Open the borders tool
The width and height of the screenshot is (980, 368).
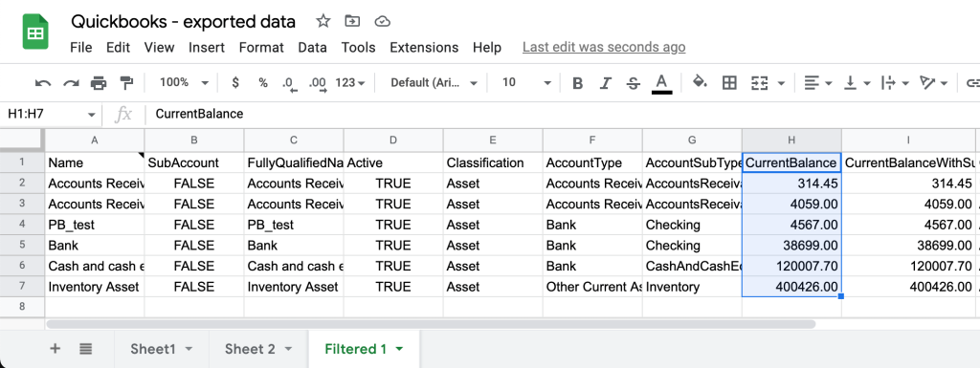pyautogui.click(x=728, y=83)
